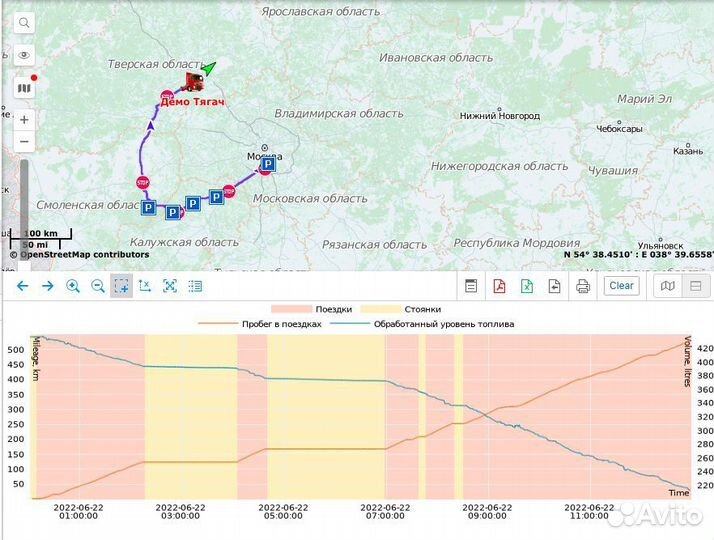Viewport: 714px width, 540px height.
Task: Switch to map view layout tab
Action: point(669,286)
